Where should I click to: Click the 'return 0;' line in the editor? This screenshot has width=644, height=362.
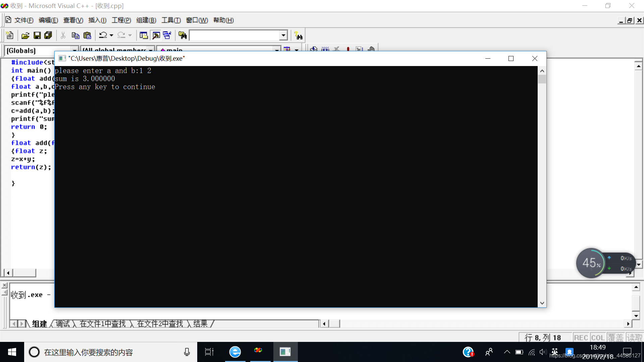pyautogui.click(x=29, y=127)
